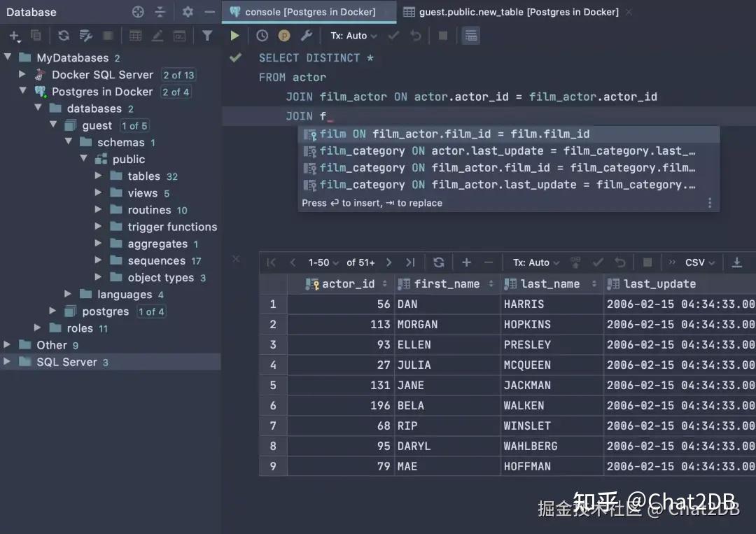The width and height of the screenshot is (756, 534).
Task: Download results with the export arrow icon
Action: coord(736,262)
